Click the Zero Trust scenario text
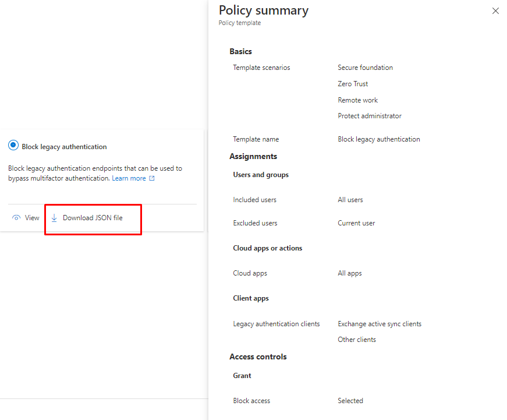The height and width of the screenshot is (420, 507). (353, 84)
